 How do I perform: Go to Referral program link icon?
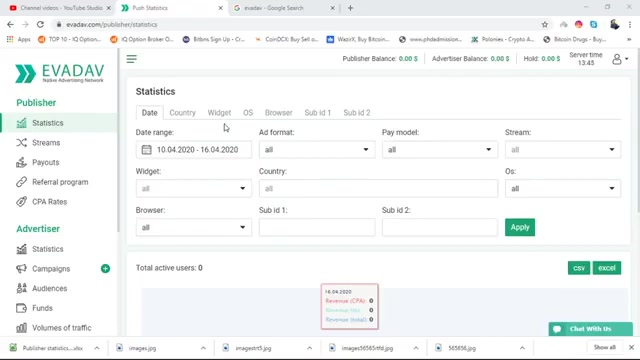point(21,182)
